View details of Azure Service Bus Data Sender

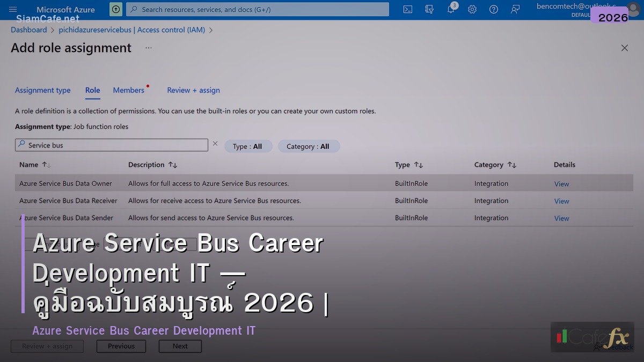(561, 218)
